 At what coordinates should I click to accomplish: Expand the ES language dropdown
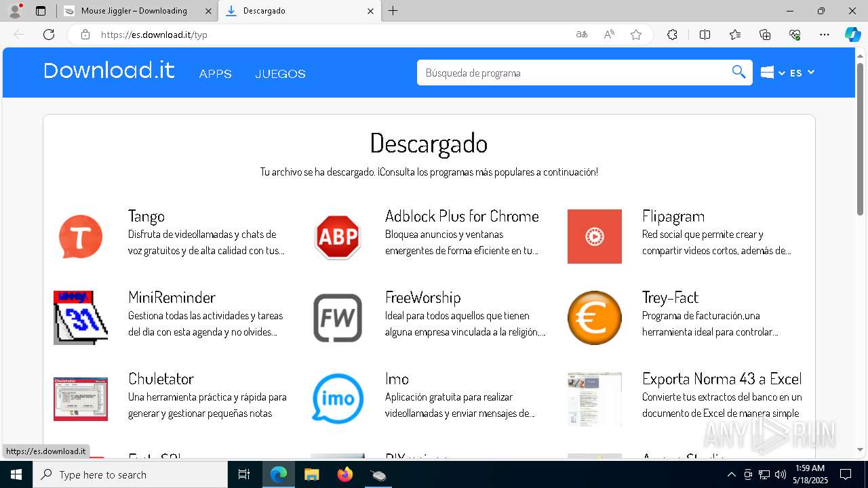(802, 73)
